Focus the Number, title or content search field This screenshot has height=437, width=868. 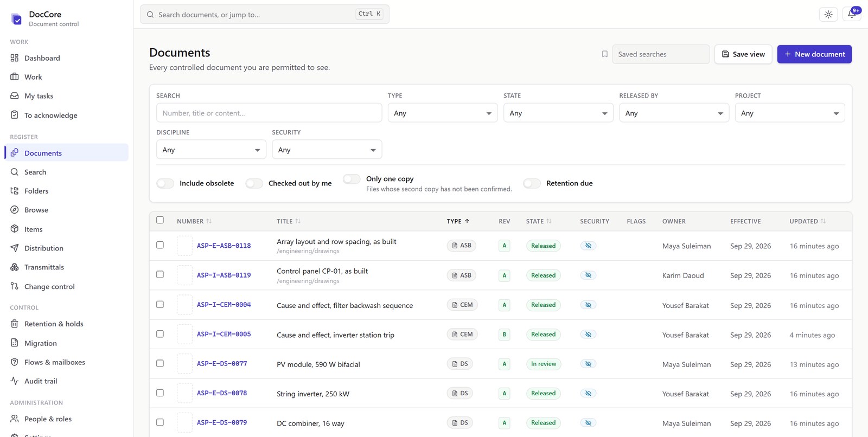[x=269, y=113]
